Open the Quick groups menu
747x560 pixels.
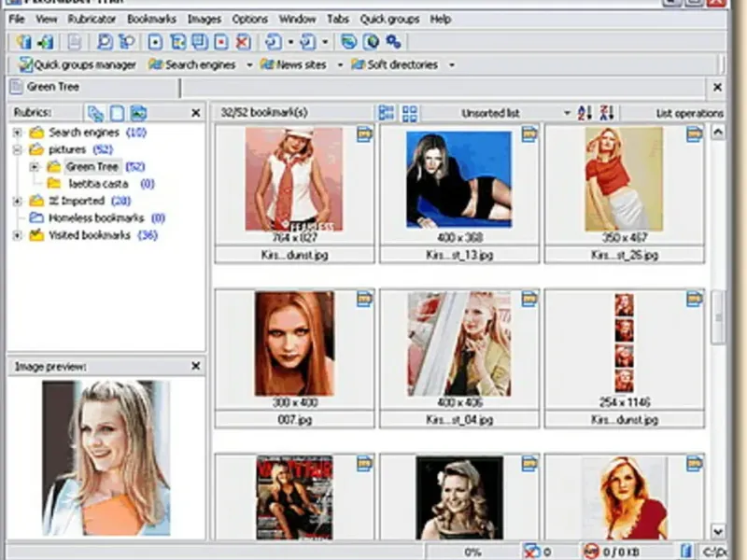pyautogui.click(x=389, y=19)
